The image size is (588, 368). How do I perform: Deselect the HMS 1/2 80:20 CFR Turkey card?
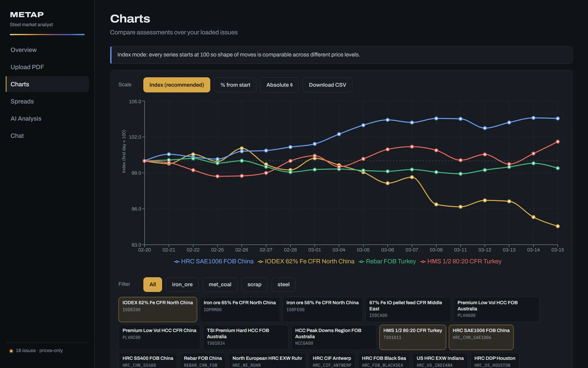click(413, 337)
